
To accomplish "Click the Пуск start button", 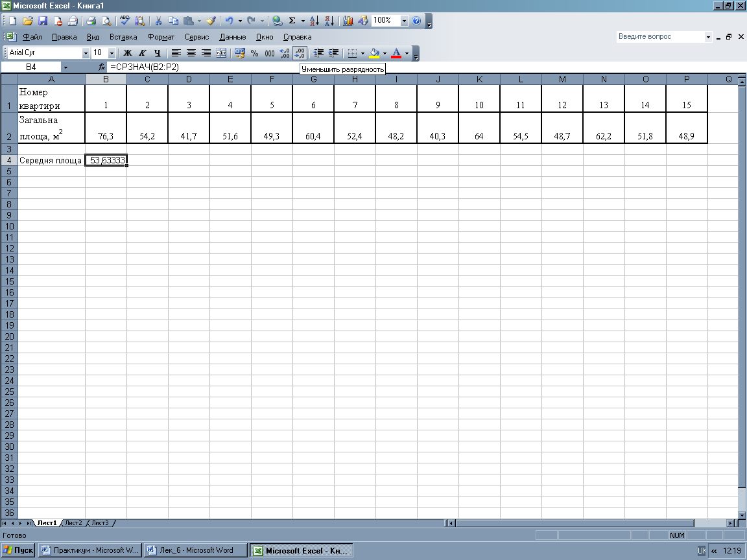I will [x=18, y=550].
